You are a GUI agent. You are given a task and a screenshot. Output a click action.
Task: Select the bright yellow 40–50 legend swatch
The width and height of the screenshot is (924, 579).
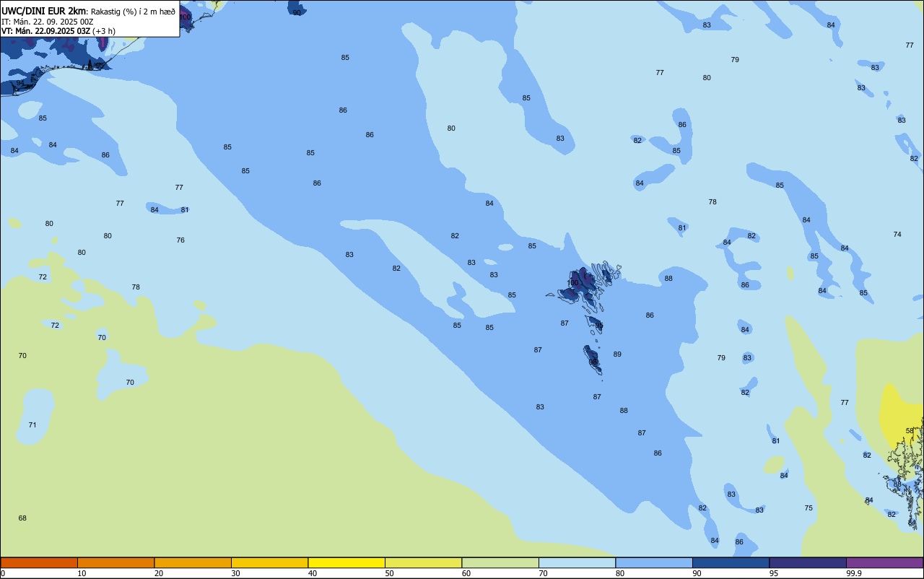(346, 562)
